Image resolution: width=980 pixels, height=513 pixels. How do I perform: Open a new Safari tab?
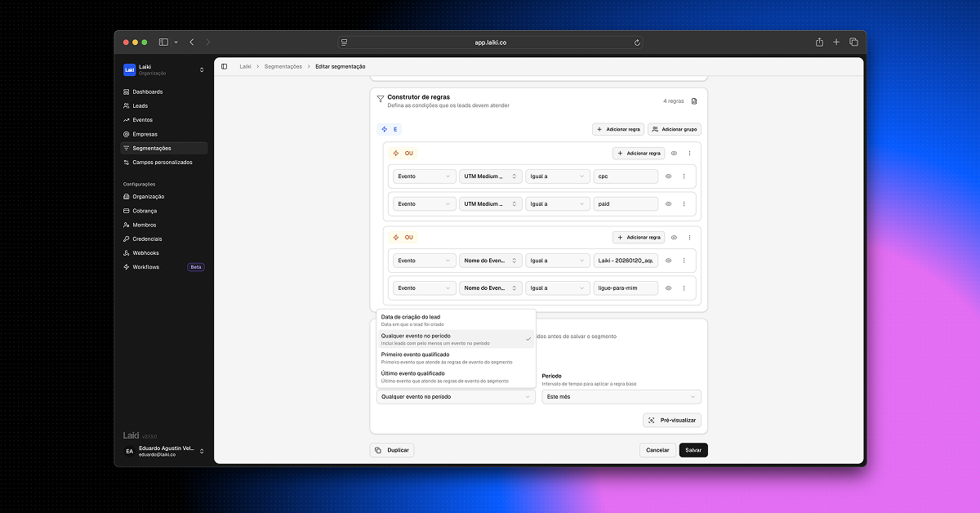[x=836, y=42]
